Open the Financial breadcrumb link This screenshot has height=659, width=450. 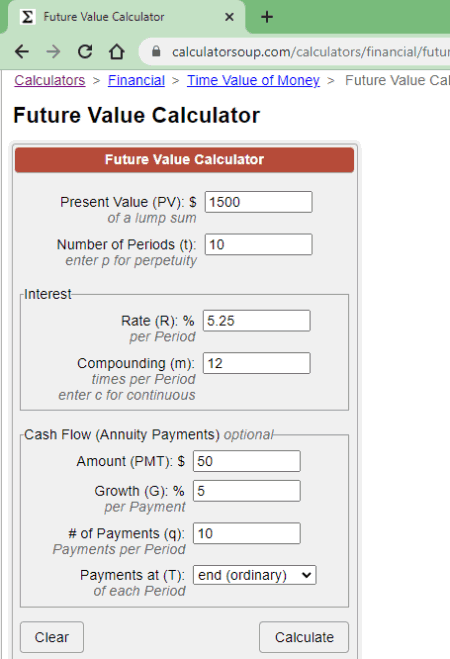[x=136, y=80]
